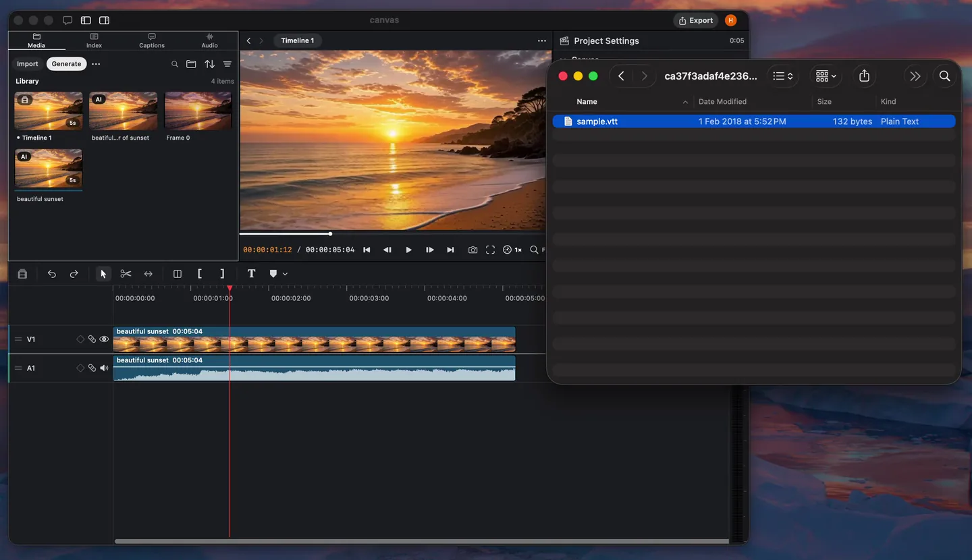Toggle the link icon on V1 track
Image resolution: width=972 pixels, height=560 pixels.
tap(92, 339)
